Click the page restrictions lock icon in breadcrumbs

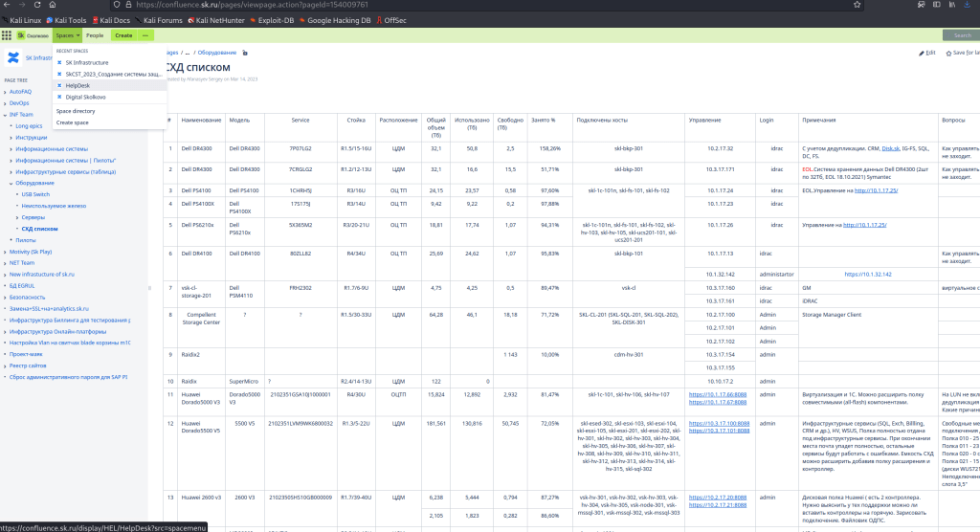point(244,53)
